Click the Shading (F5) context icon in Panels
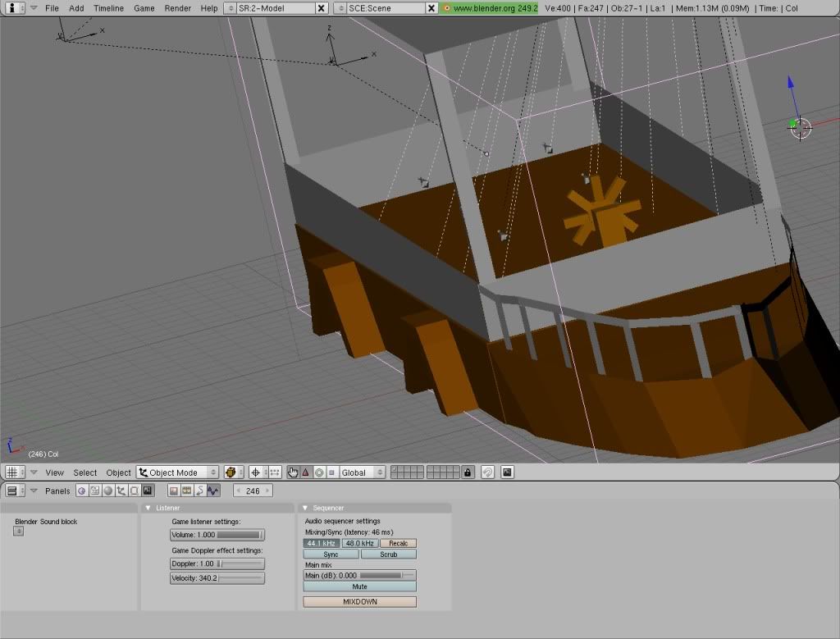Image resolution: width=840 pixels, height=639 pixels. click(107, 491)
